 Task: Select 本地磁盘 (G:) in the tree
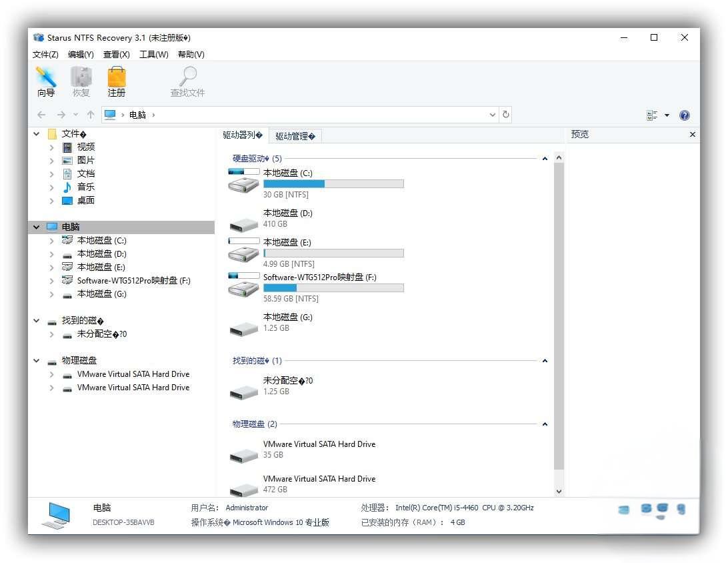(x=102, y=294)
